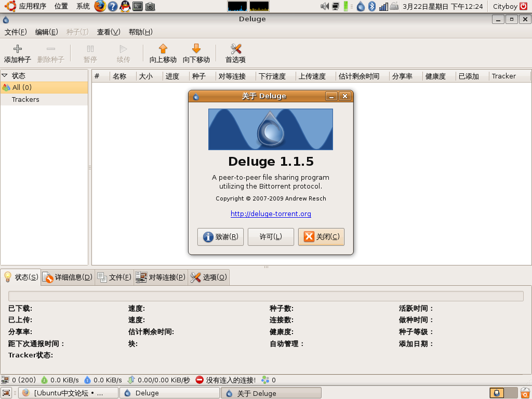Sort by the Tracker column header
The width and height of the screenshot is (532, 399).
coord(510,76)
